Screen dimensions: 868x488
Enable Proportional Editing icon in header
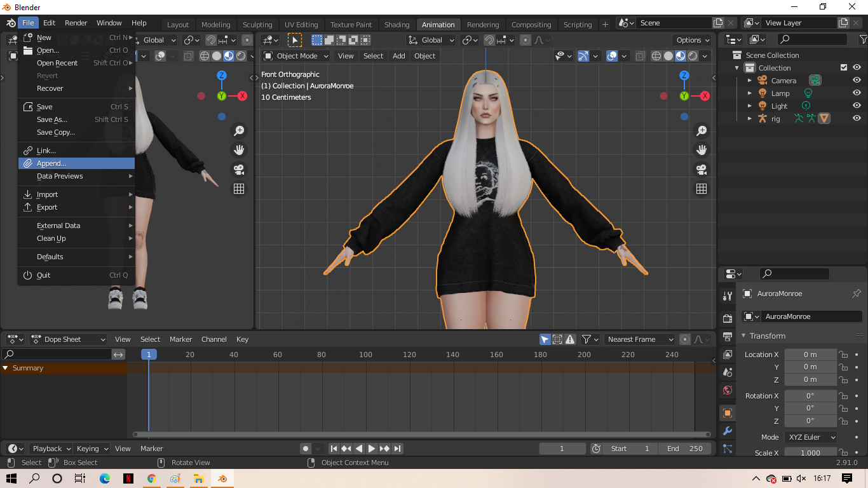525,39
